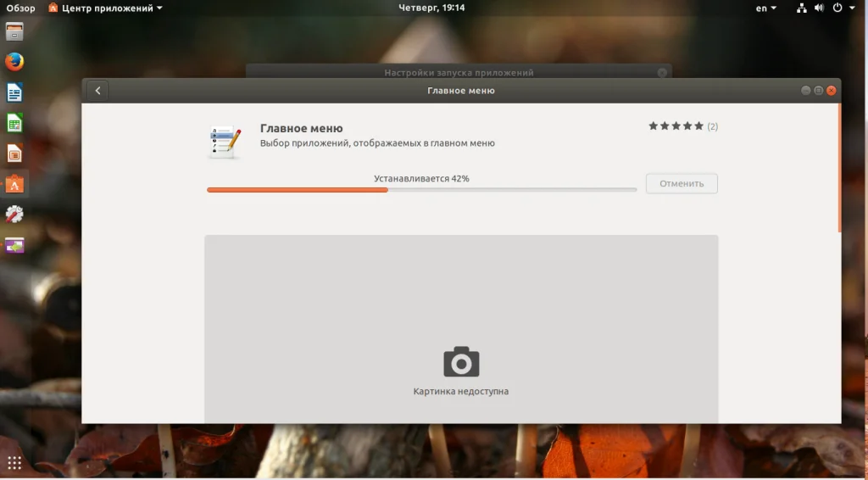Image resolution: width=868 pixels, height=480 pixels.
Task: Launch LibreOffice Writer from the dock
Action: click(14, 92)
